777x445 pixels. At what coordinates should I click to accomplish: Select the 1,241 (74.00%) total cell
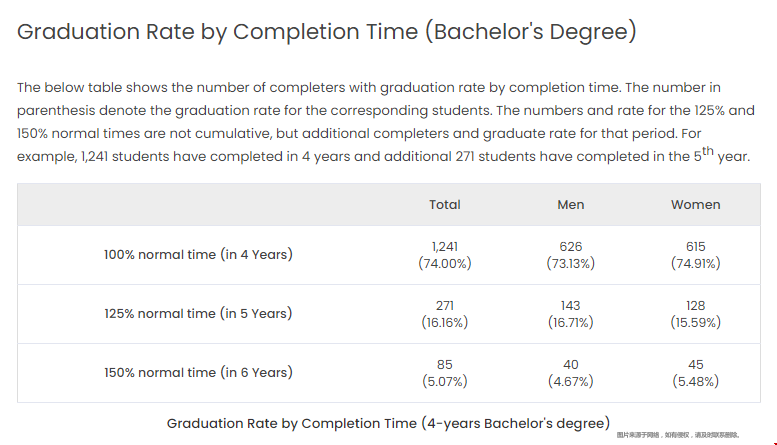[x=445, y=255]
